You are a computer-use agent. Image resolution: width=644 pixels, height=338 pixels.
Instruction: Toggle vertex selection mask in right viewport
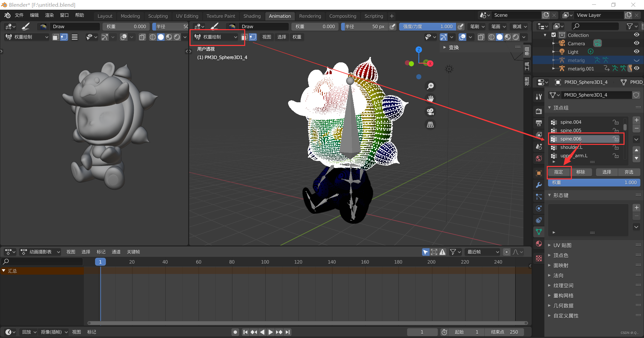pyautogui.click(x=253, y=37)
